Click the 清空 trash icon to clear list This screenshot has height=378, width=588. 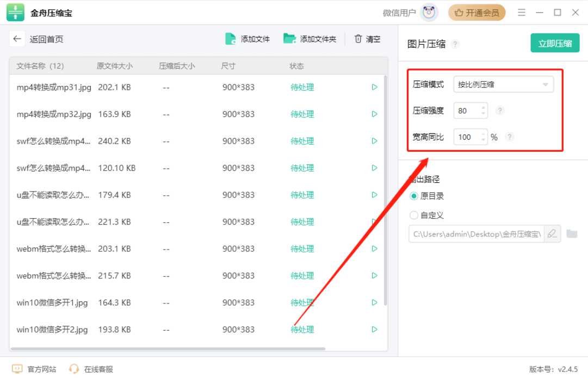click(x=358, y=39)
